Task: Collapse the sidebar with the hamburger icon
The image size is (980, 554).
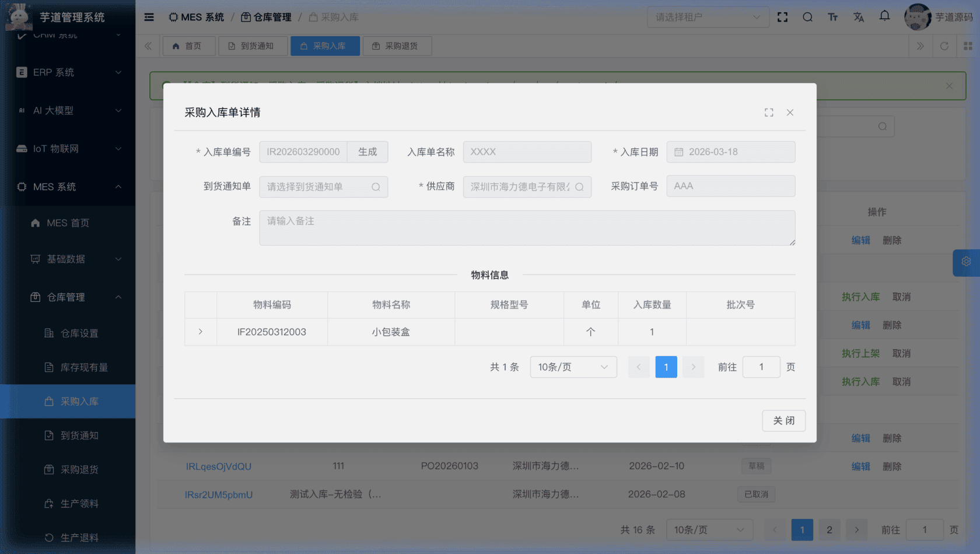Action: point(149,17)
